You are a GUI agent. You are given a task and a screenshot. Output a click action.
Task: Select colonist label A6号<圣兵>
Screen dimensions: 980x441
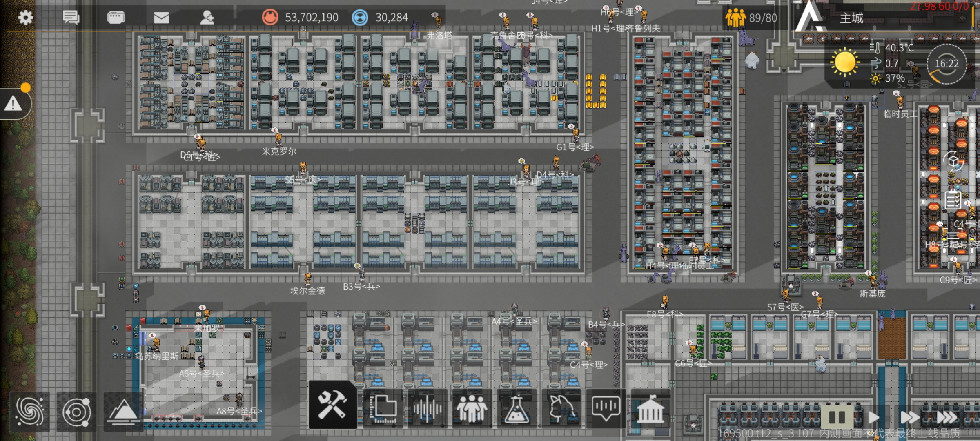coord(202,373)
